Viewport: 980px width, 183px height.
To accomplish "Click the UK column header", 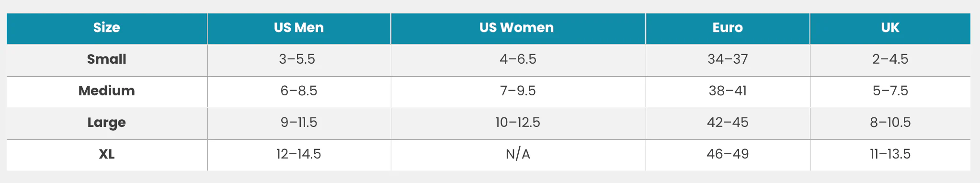I will coord(890,28).
